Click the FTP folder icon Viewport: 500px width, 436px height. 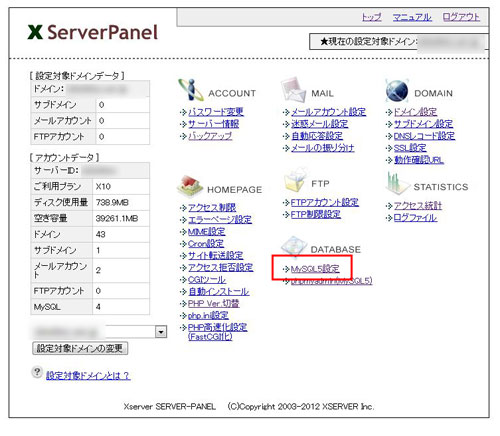tap(295, 180)
